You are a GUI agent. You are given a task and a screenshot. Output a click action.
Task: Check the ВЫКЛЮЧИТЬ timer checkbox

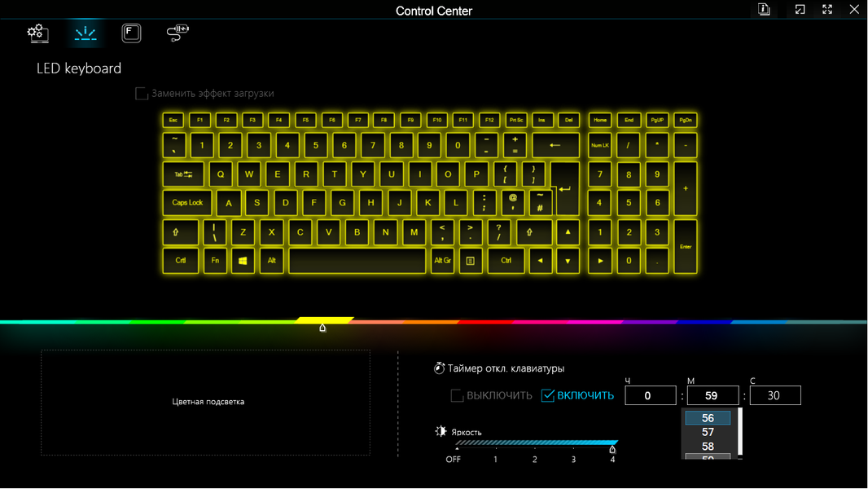pos(457,395)
